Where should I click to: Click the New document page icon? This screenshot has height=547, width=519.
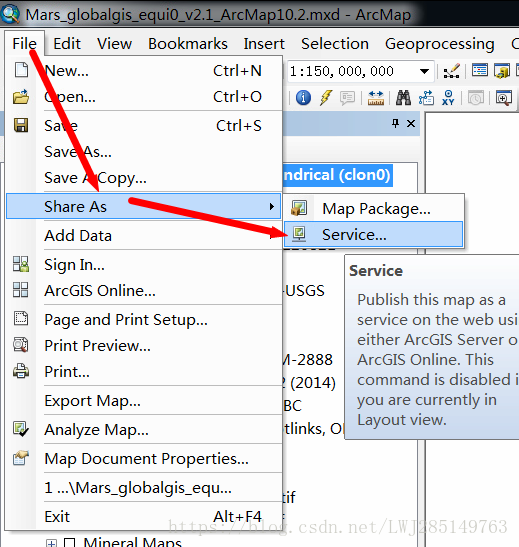coord(21,70)
